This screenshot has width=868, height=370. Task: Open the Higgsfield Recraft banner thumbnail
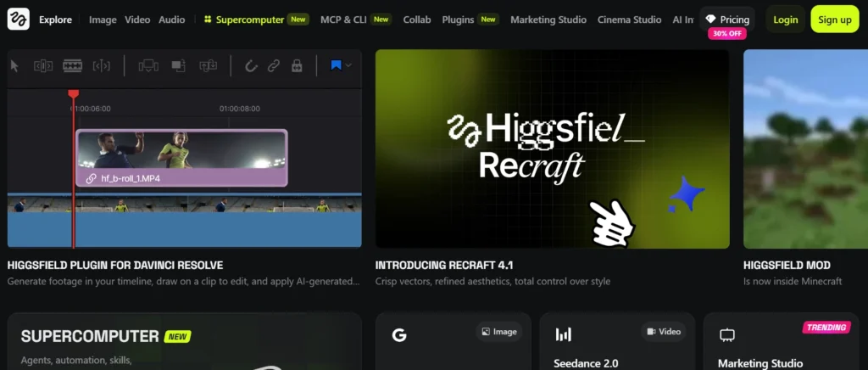point(553,149)
